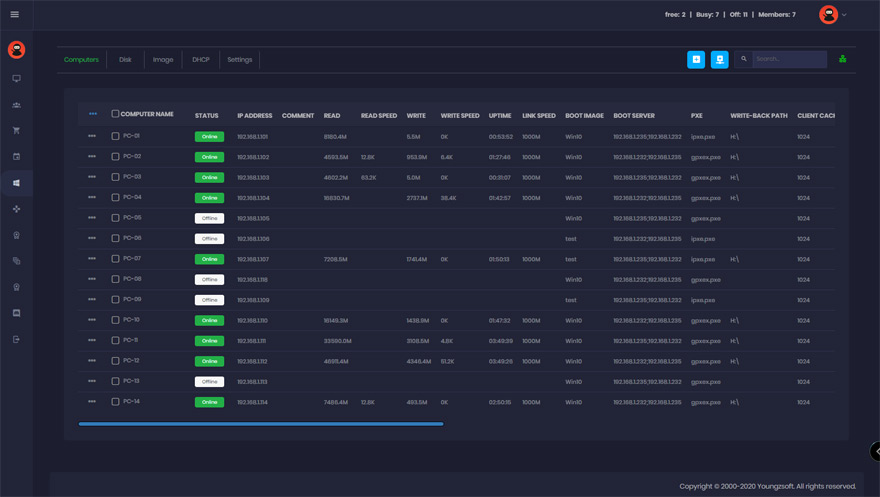Screen dimensions: 880x497
Task: Open the three-dot menu for PC-03
Action: pos(92,177)
